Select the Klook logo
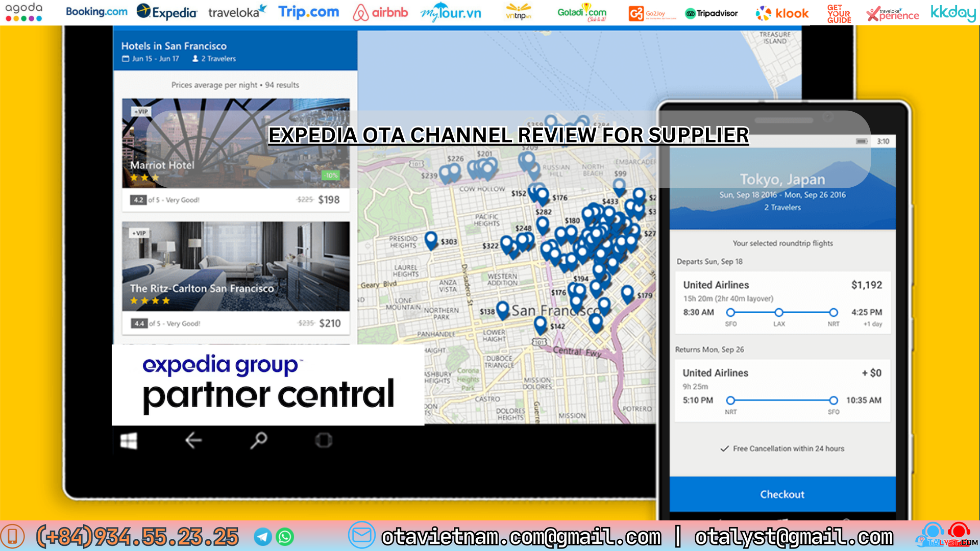Image resolution: width=980 pixels, height=551 pixels. click(782, 13)
